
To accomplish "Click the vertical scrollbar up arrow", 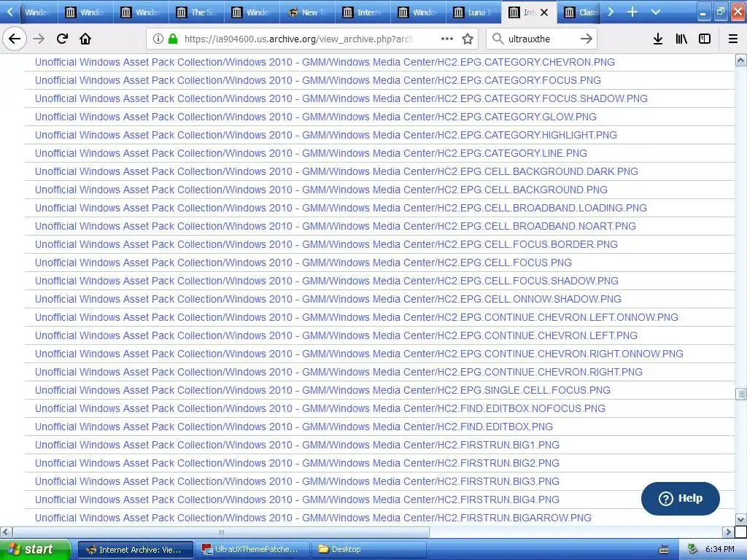I will 741,60.
